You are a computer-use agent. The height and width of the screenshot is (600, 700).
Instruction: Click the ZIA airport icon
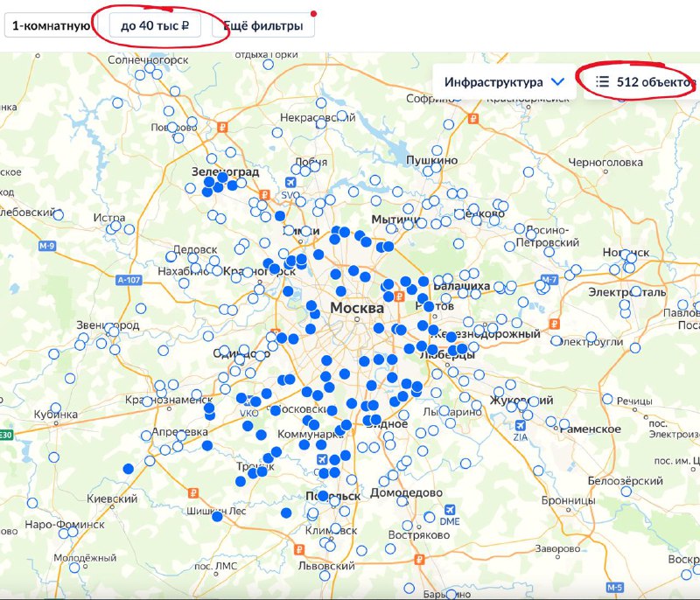[x=521, y=425]
